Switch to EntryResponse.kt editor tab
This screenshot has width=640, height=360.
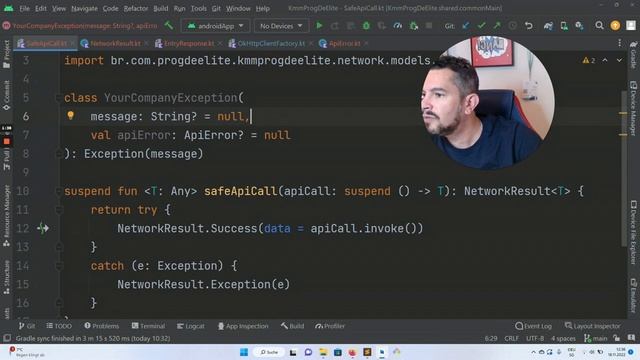(189, 43)
